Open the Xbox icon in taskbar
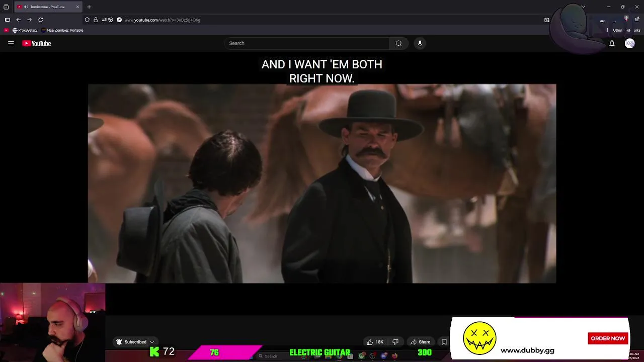Screen dimensions: 644x362 (x=362, y=356)
